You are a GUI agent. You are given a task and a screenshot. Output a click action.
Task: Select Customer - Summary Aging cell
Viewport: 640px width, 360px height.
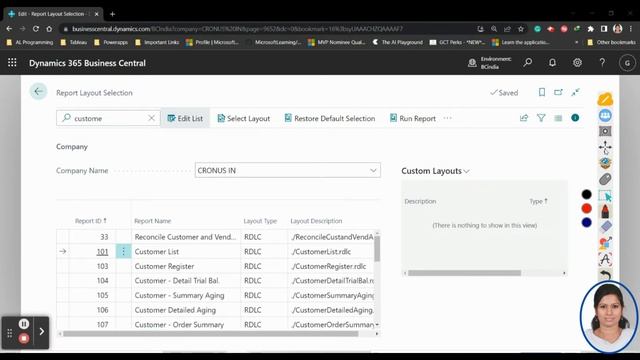(179, 296)
